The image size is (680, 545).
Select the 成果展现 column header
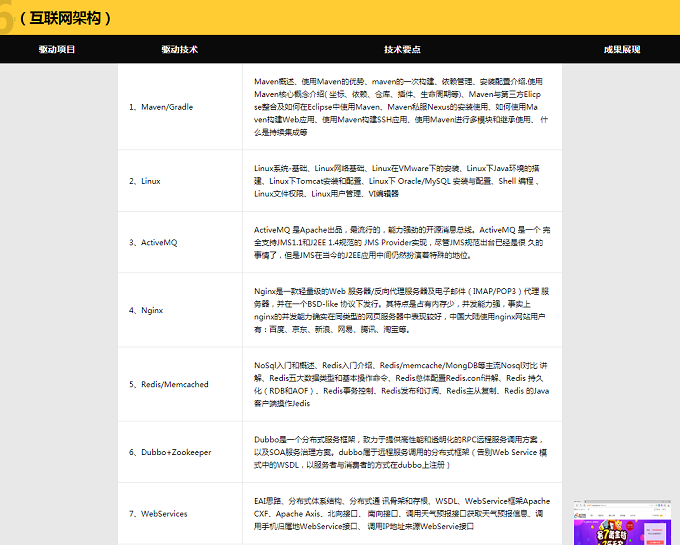coord(622,49)
